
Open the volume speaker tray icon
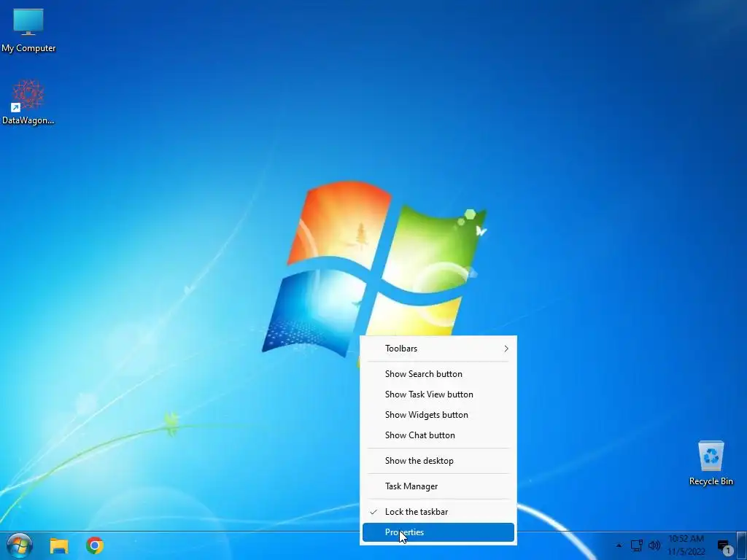[654, 545]
